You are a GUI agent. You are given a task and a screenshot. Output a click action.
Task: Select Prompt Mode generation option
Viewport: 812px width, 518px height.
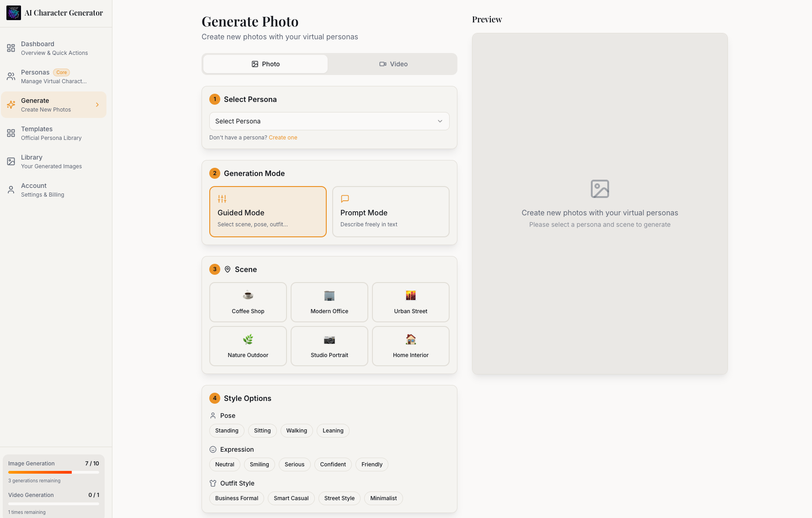pos(391,212)
